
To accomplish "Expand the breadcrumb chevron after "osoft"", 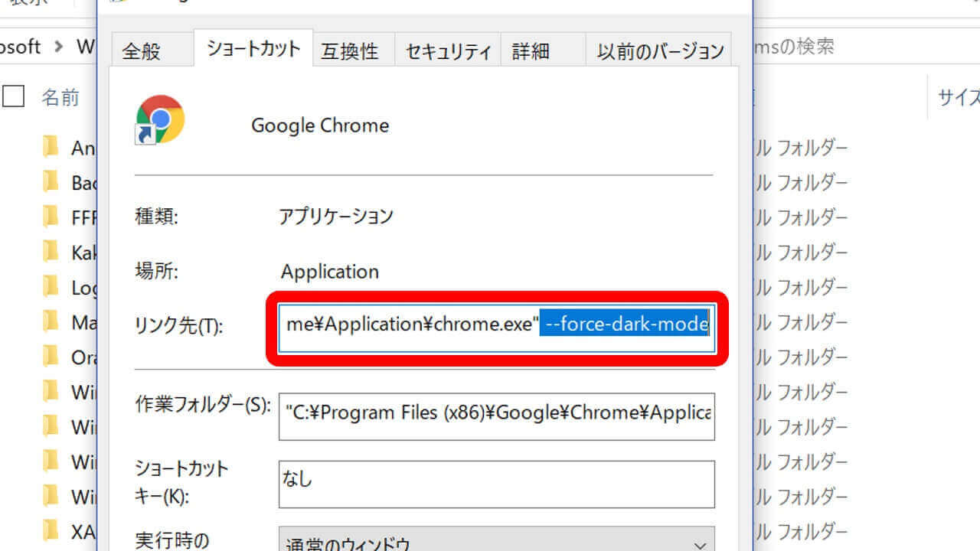I will coord(59,47).
